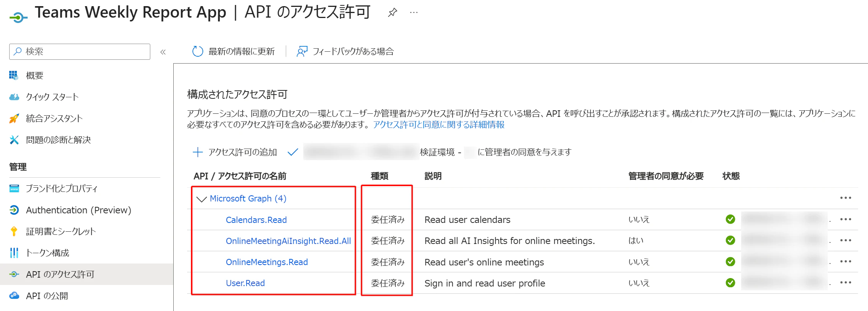Collapse the left navigation menu
Screen dimensions: 868x311
coord(163,52)
